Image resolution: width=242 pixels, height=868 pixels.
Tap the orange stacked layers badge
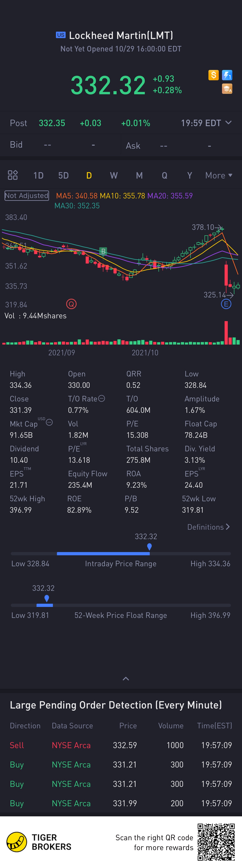click(227, 89)
